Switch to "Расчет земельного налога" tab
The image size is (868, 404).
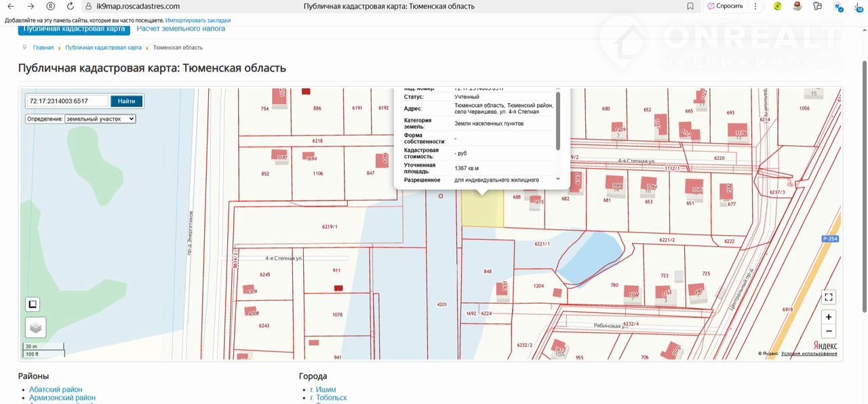(x=181, y=29)
